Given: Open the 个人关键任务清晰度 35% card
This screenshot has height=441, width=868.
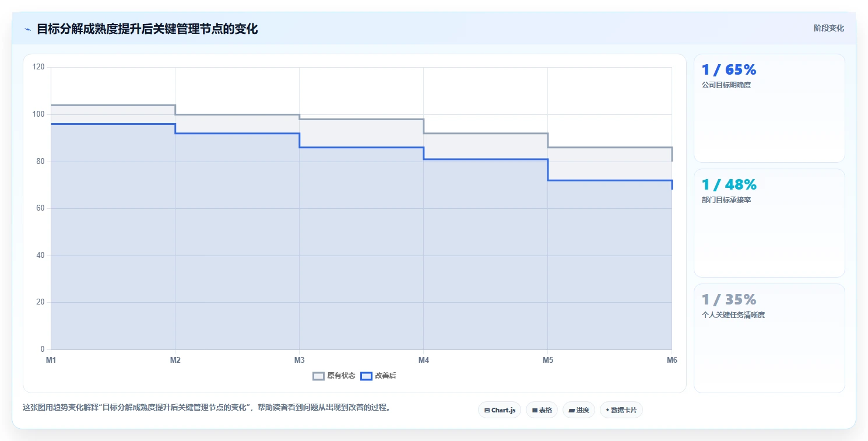Looking at the screenshot, I should (769, 338).
